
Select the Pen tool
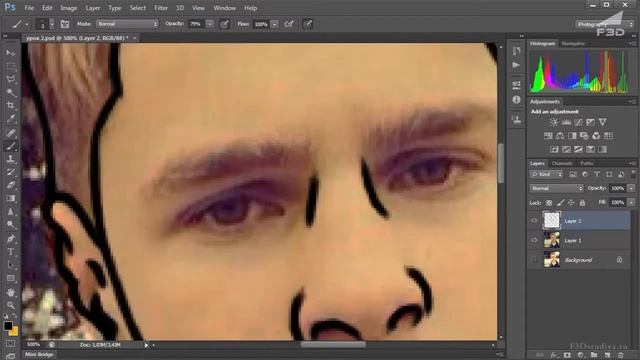click(x=11, y=238)
